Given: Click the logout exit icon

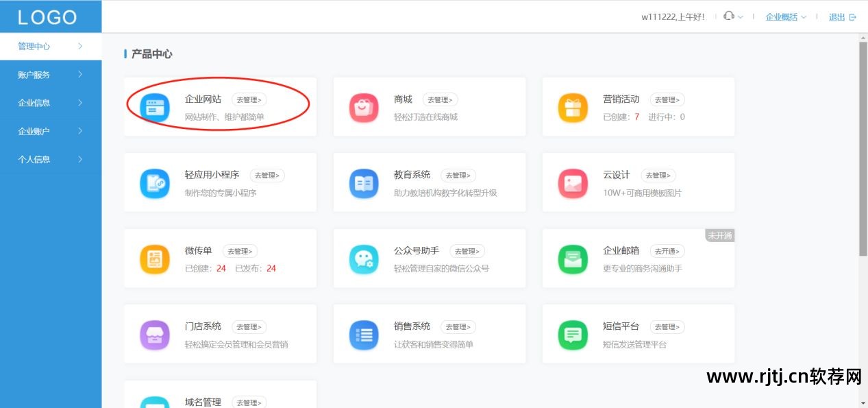Looking at the screenshot, I should point(853,17).
